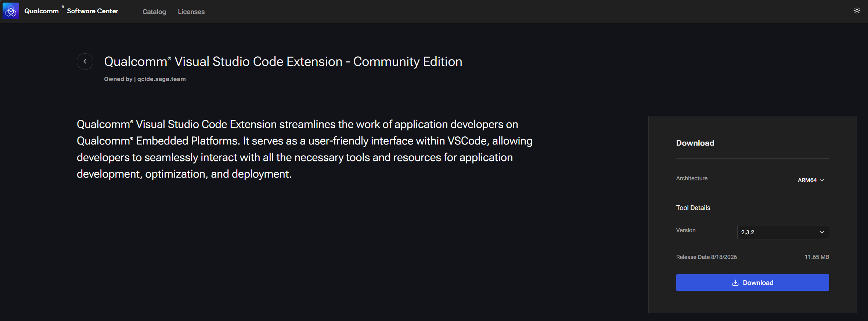Screen dimensions: 868x321
Task: Click the Download panel heading
Action: click(695, 143)
